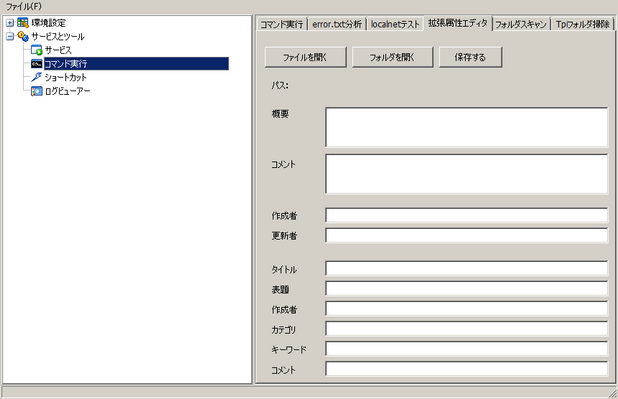Screen dimensions: 618x399
Task: Focus the 作成者 field below 表題
Action: tap(467, 309)
